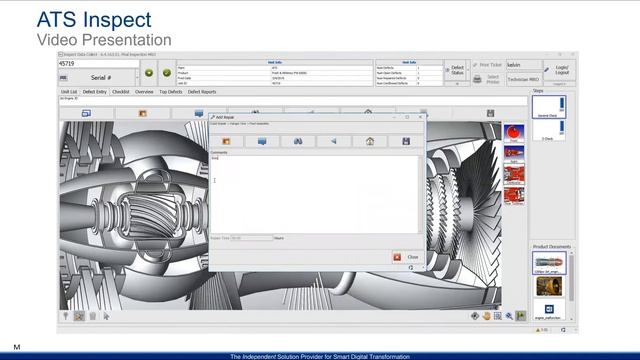640x360 pixels.
Task: Click the Technician MRO field
Action: tap(524, 79)
